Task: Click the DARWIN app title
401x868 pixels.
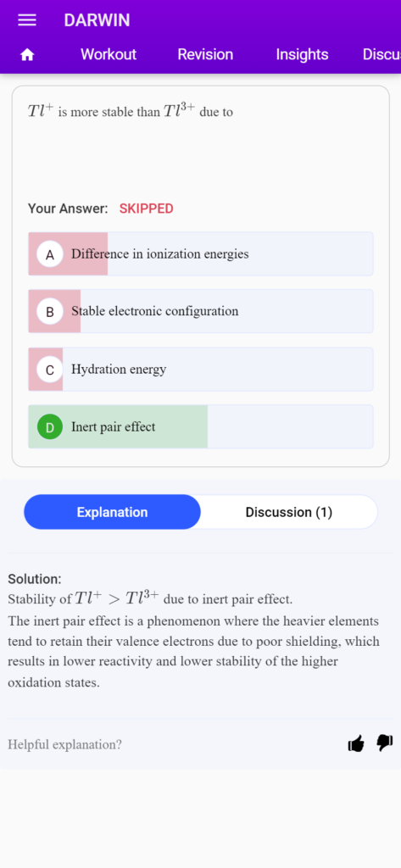Action: [x=97, y=20]
